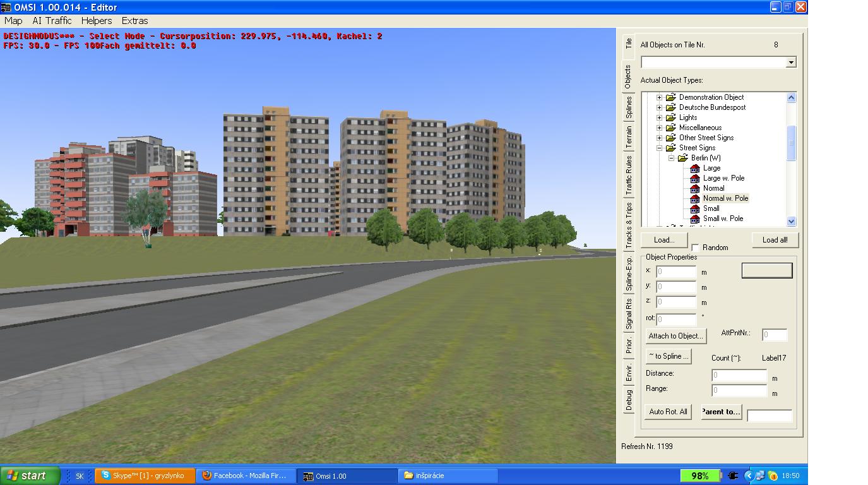Open the All Objects on Tile dropdown
Screen dimensions: 868x485
coord(791,62)
